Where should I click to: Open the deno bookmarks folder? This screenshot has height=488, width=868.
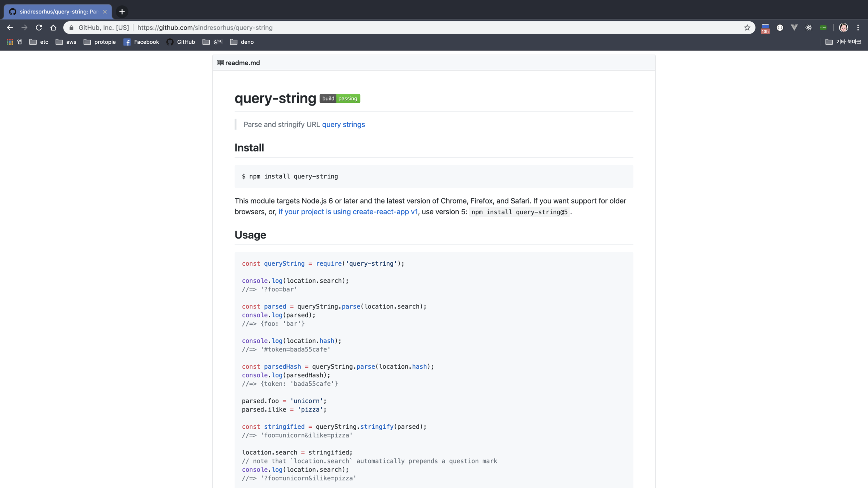(x=242, y=42)
